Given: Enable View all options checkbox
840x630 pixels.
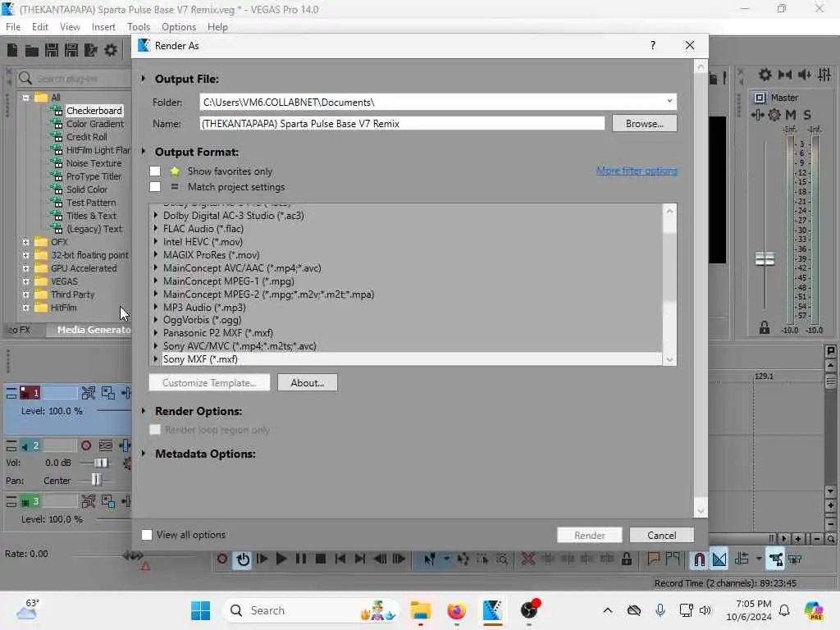Looking at the screenshot, I should (x=146, y=535).
